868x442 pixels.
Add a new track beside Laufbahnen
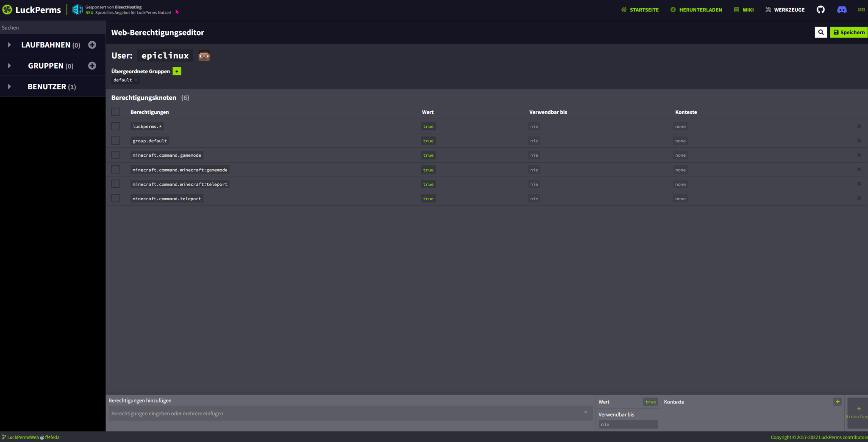click(x=92, y=45)
